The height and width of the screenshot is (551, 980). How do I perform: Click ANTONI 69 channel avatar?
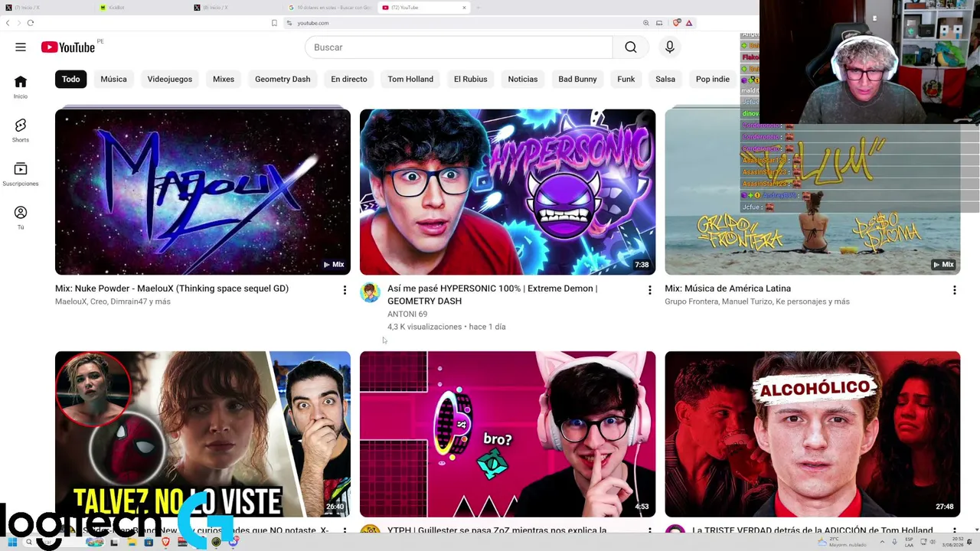[370, 292]
